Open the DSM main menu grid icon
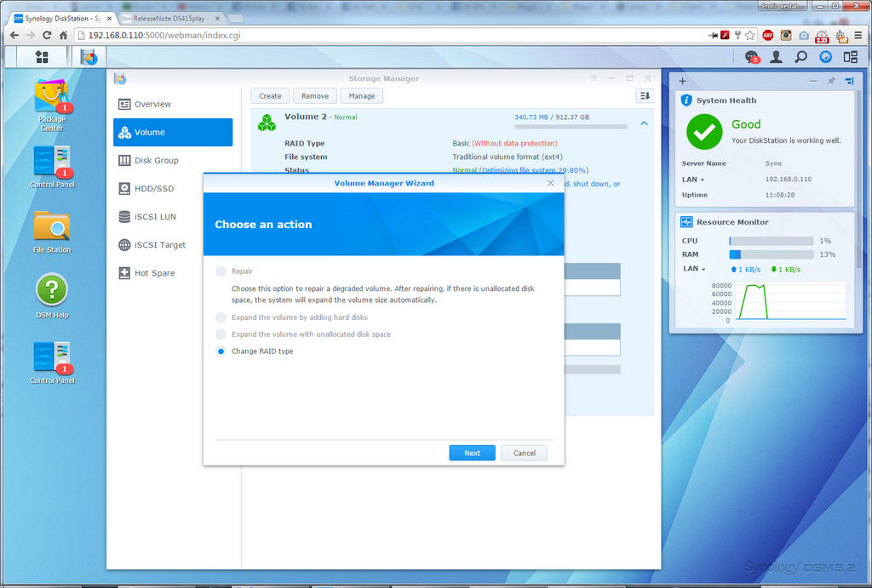 (42, 57)
